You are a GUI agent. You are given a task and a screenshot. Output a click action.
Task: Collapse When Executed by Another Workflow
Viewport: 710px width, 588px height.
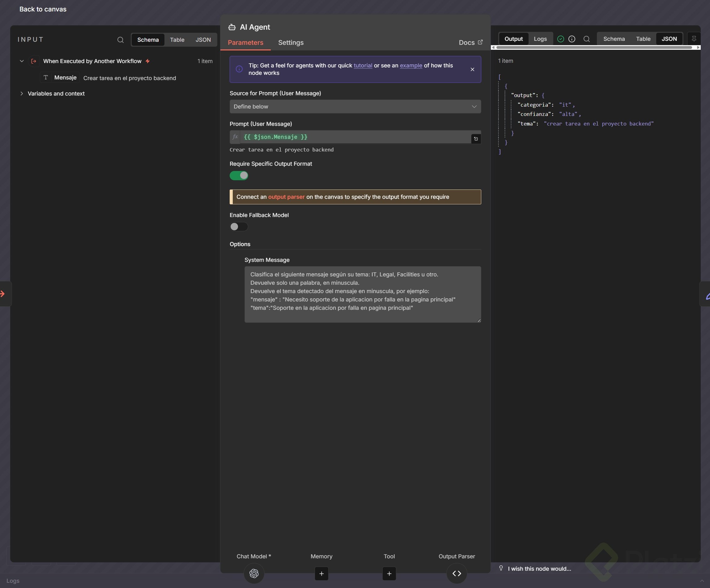coord(22,61)
